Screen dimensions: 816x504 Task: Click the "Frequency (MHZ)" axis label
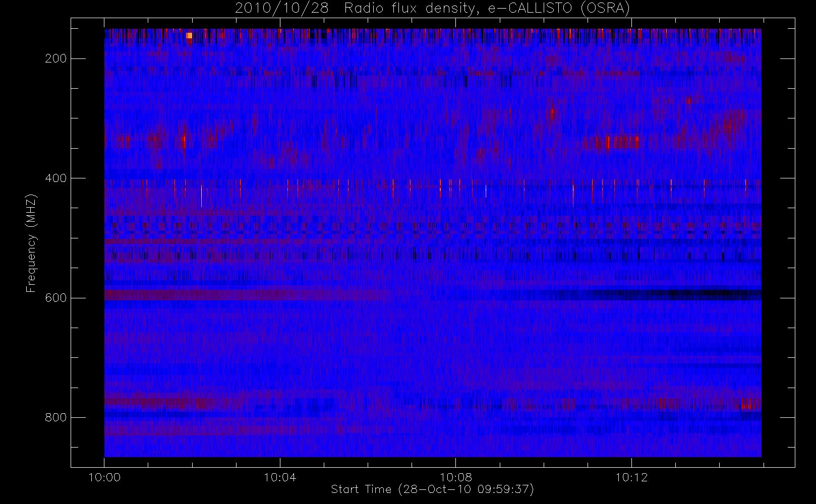point(31,243)
